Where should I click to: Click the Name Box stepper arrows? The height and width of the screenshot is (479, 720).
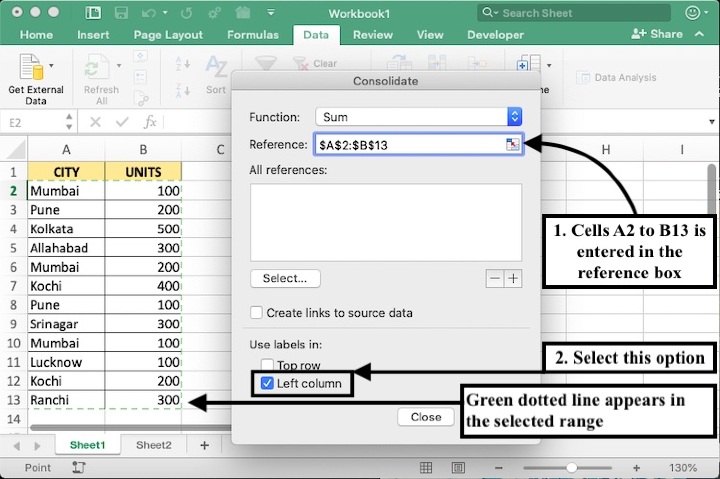[69, 122]
